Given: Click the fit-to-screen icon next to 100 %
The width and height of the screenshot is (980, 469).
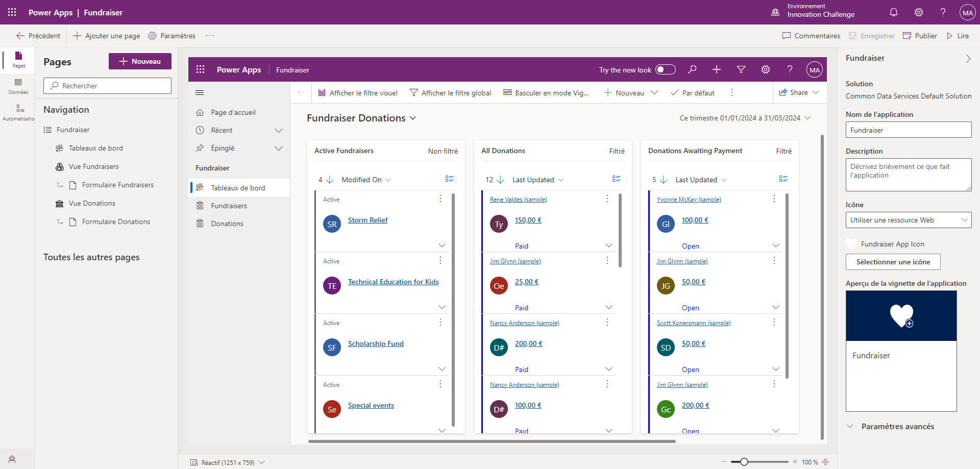Looking at the screenshot, I should (x=825, y=462).
